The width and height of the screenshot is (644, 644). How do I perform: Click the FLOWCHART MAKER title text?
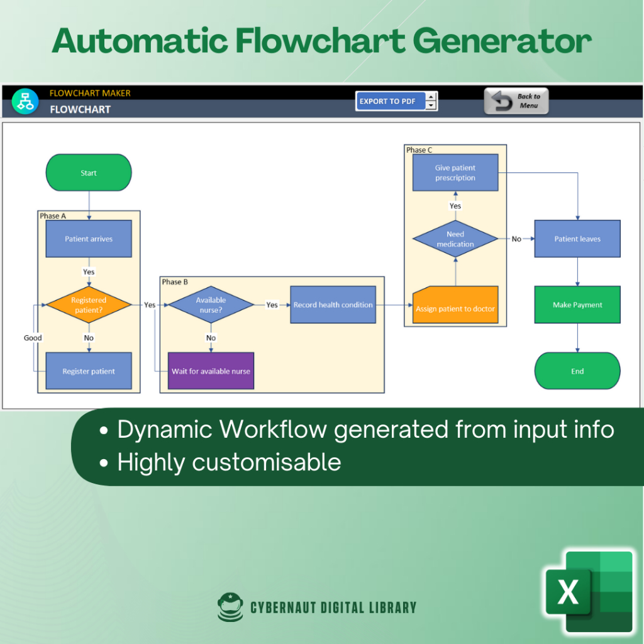(90, 93)
